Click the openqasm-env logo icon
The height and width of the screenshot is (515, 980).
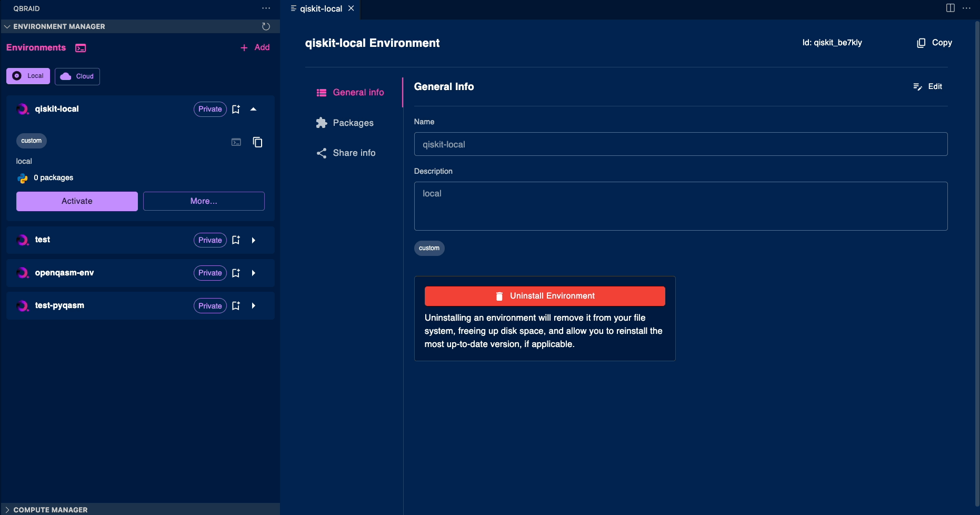[23, 273]
